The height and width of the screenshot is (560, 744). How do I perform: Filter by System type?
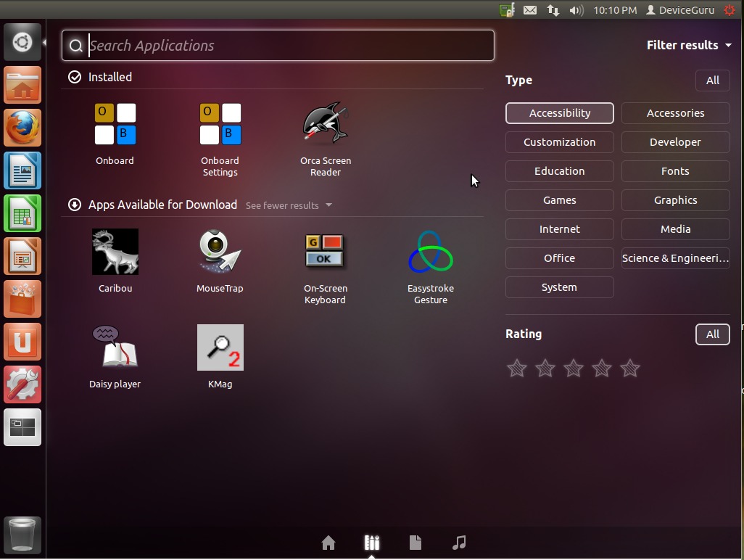click(559, 287)
